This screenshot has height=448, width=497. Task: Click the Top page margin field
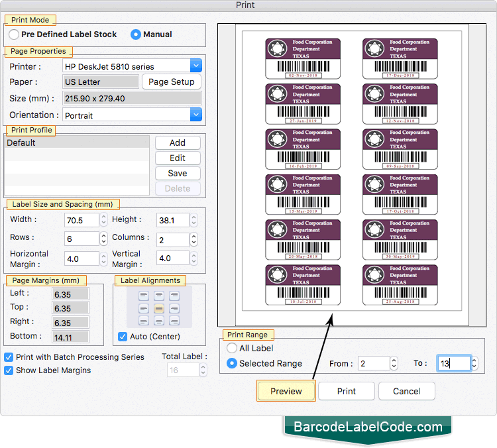(70, 308)
